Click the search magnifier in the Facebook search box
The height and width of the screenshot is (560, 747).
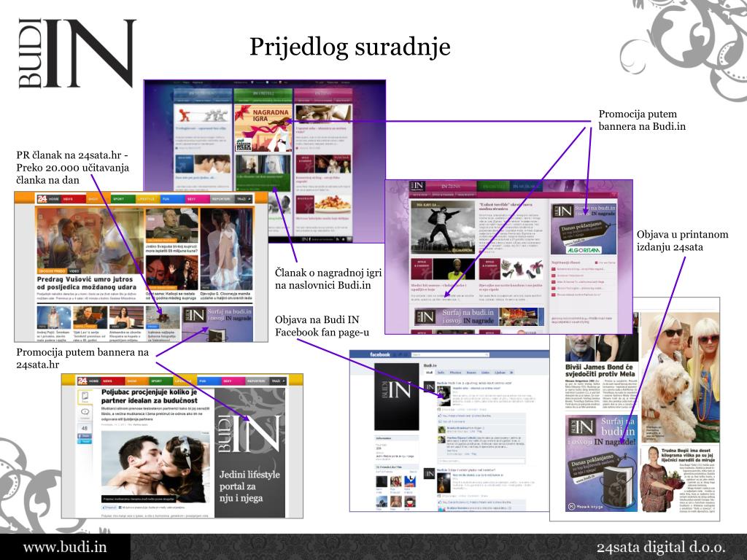(x=487, y=355)
